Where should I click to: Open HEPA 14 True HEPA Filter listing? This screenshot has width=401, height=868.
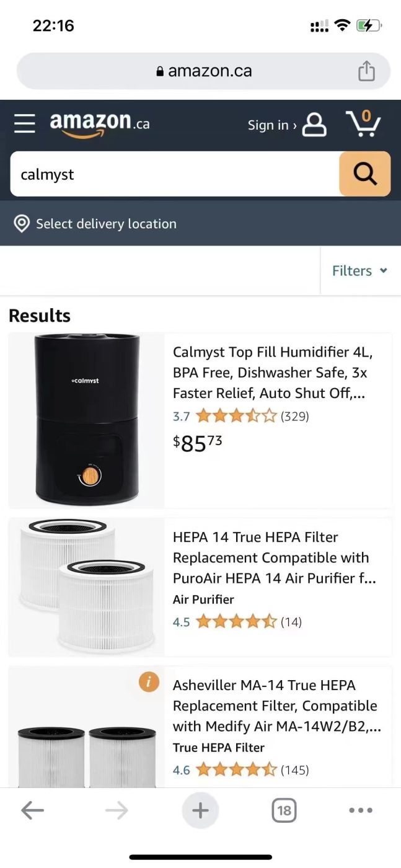274,557
